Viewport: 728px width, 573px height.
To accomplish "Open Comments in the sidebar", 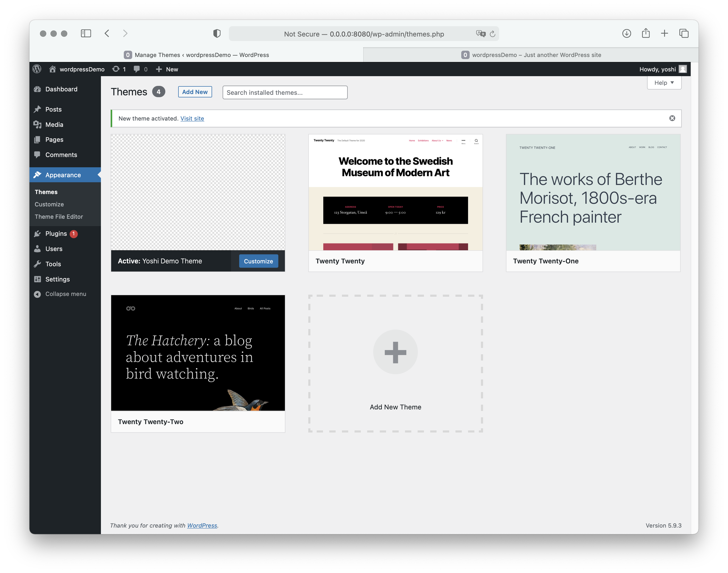I will point(65,155).
